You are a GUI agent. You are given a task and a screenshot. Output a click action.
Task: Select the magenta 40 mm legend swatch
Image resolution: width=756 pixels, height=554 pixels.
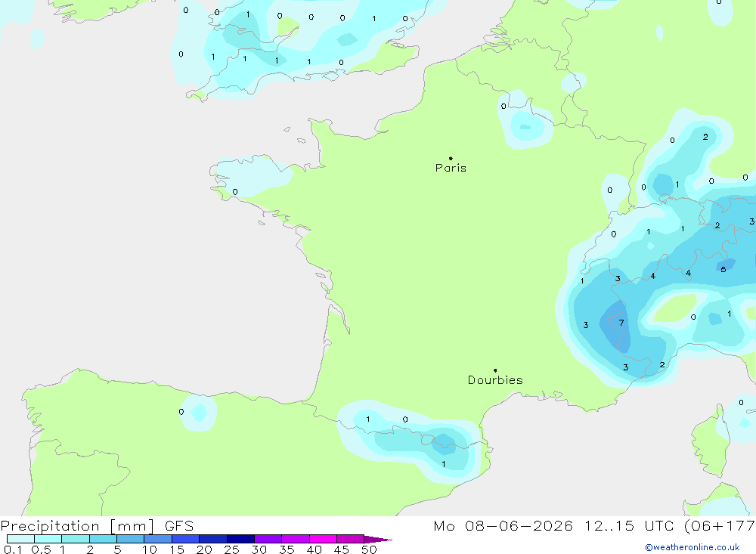point(323,539)
